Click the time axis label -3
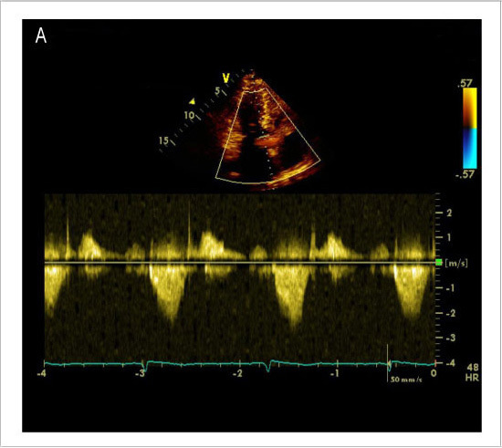This screenshot has height=448, width=502. [140, 373]
